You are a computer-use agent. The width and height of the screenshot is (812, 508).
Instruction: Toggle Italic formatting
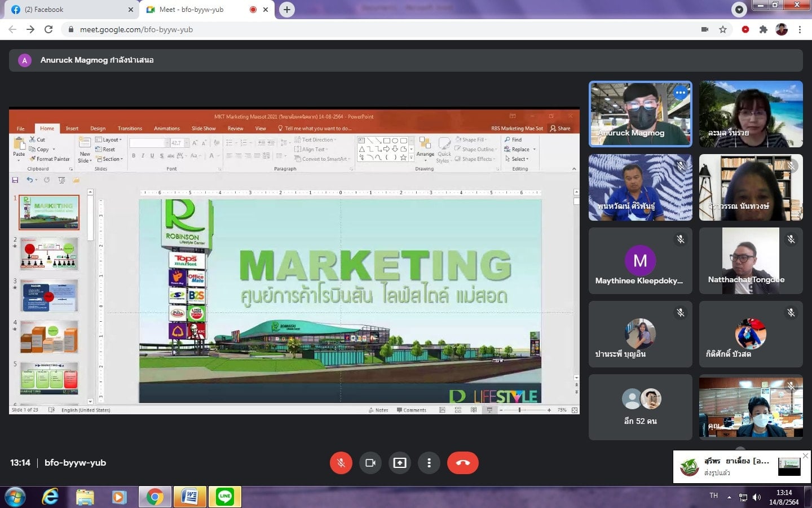click(x=143, y=156)
